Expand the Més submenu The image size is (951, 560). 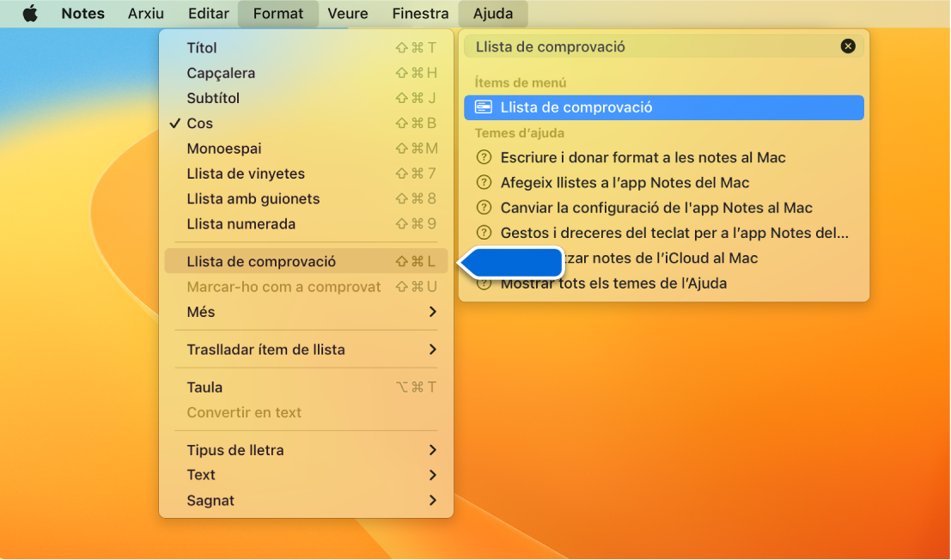(307, 312)
